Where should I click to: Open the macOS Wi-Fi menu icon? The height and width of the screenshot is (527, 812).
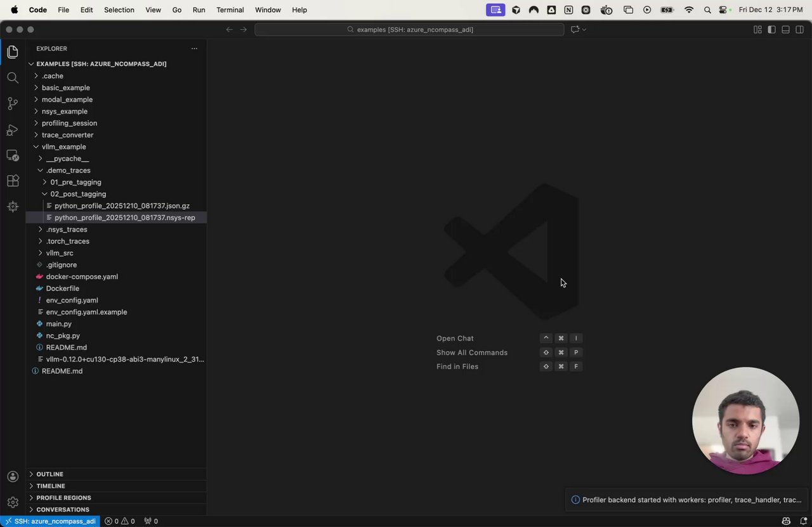coord(689,10)
